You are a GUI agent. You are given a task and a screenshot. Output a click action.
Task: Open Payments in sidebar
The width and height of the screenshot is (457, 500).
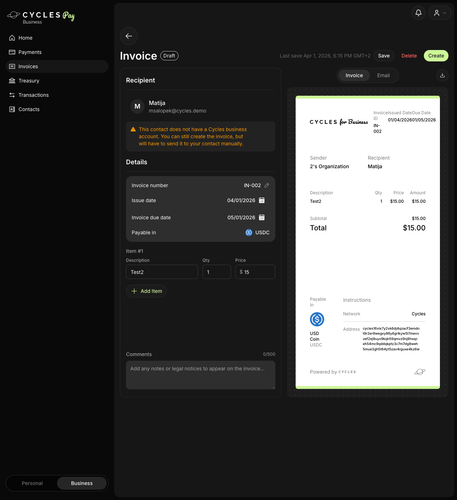57,52
